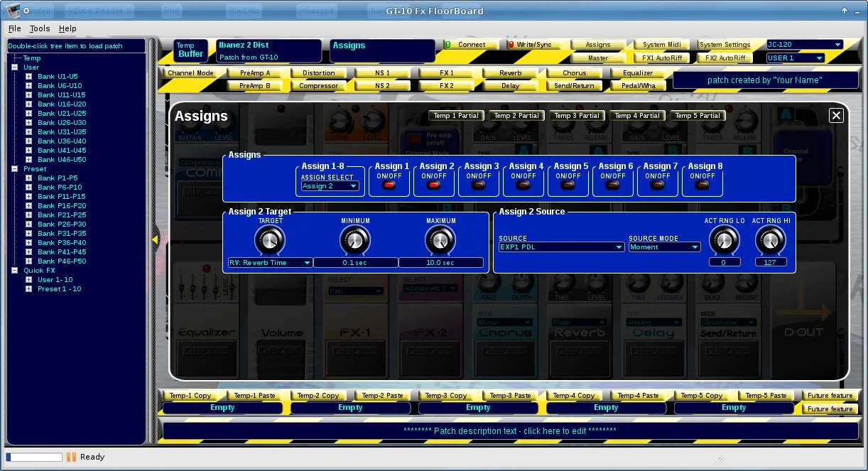The width and height of the screenshot is (868, 471).
Task: Click the patch description text field
Action: click(510, 431)
